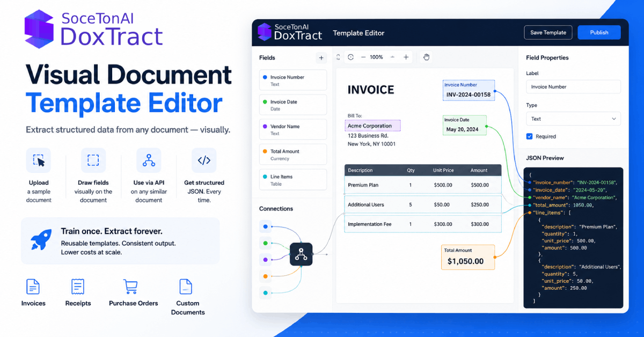Select the Acme Corporation highlighted box
Image resolution: width=644 pixels, height=337 pixels.
pos(372,126)
